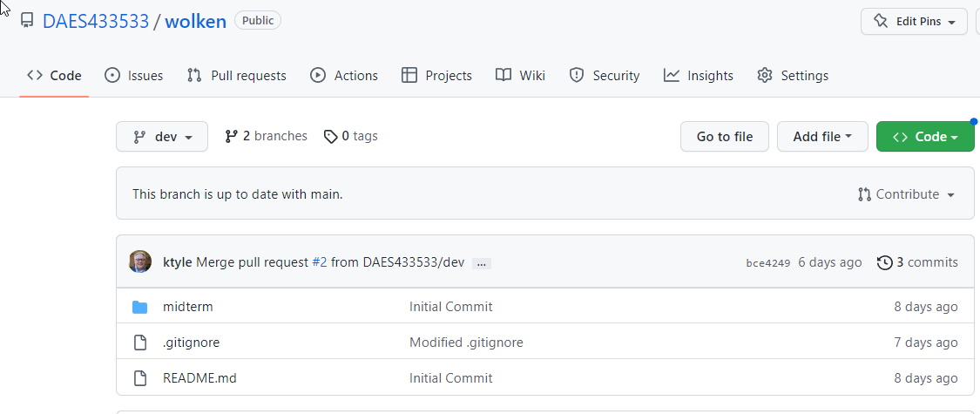This screenshot has width=980, height=414.
Task: Click the Actions play icon
Action: 317,76
